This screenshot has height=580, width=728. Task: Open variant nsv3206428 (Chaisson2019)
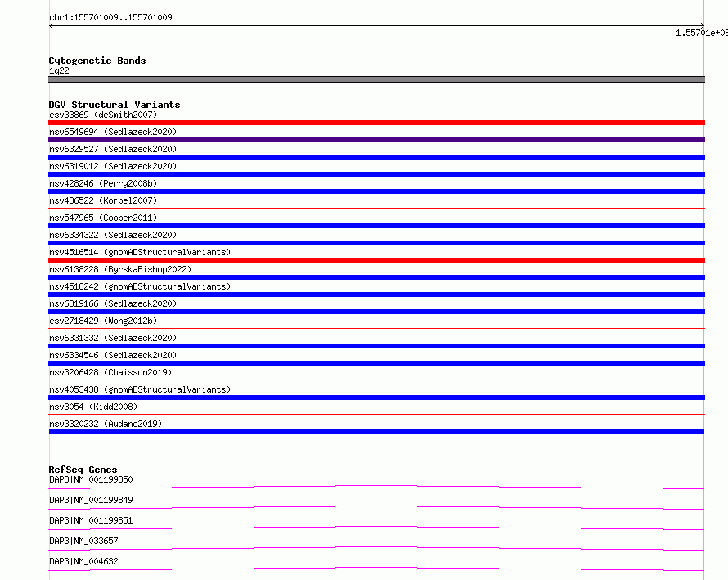110,372
